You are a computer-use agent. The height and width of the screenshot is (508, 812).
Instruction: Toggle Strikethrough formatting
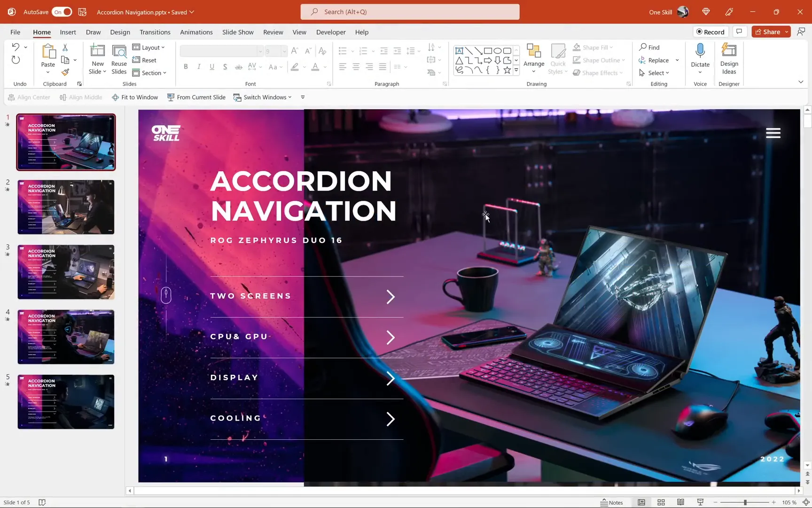[x=239, y=67]
